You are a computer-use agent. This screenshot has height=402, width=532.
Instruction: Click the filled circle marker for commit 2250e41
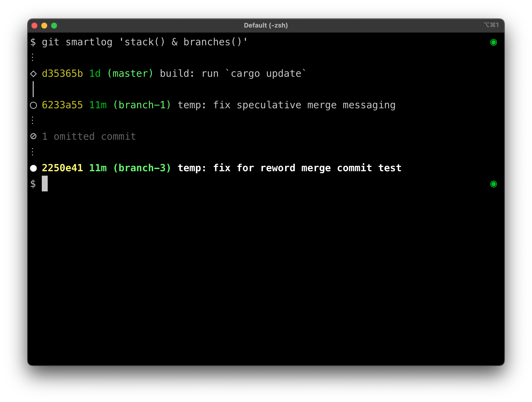coord(33,168)
